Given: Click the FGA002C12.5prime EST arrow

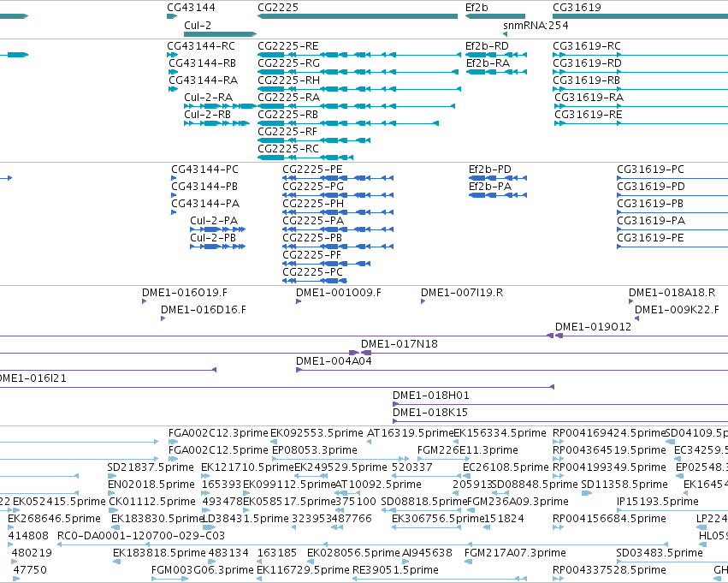Looking at the screenshot, I should 173,459.
